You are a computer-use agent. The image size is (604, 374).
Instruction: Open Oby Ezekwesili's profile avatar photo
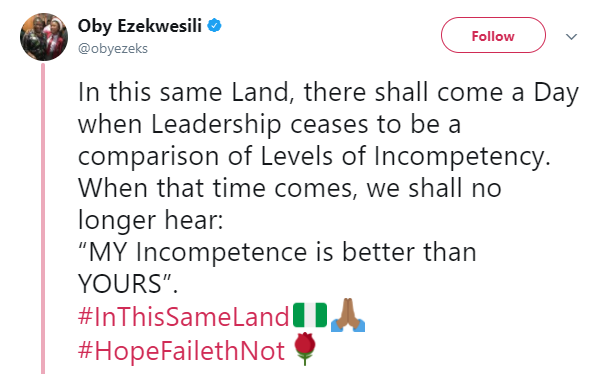click(x=44, y=37)
